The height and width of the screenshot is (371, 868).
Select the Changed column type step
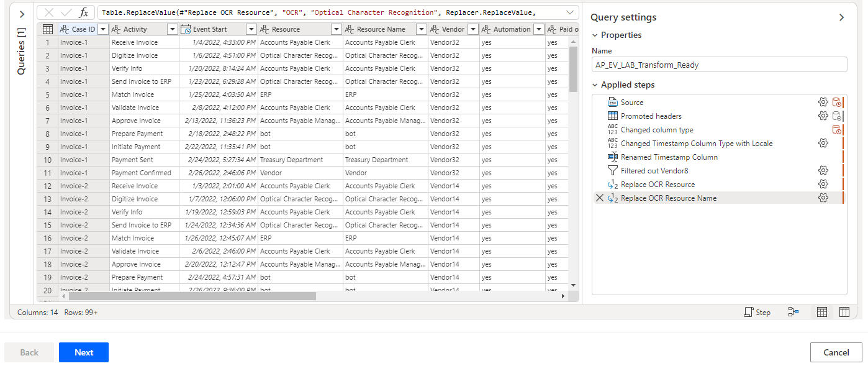(x=656, y=130)
